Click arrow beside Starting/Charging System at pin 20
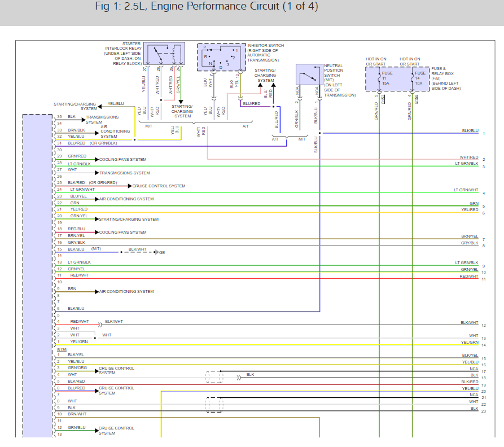Viewport: 504px width, 447px height. [97, 219]
